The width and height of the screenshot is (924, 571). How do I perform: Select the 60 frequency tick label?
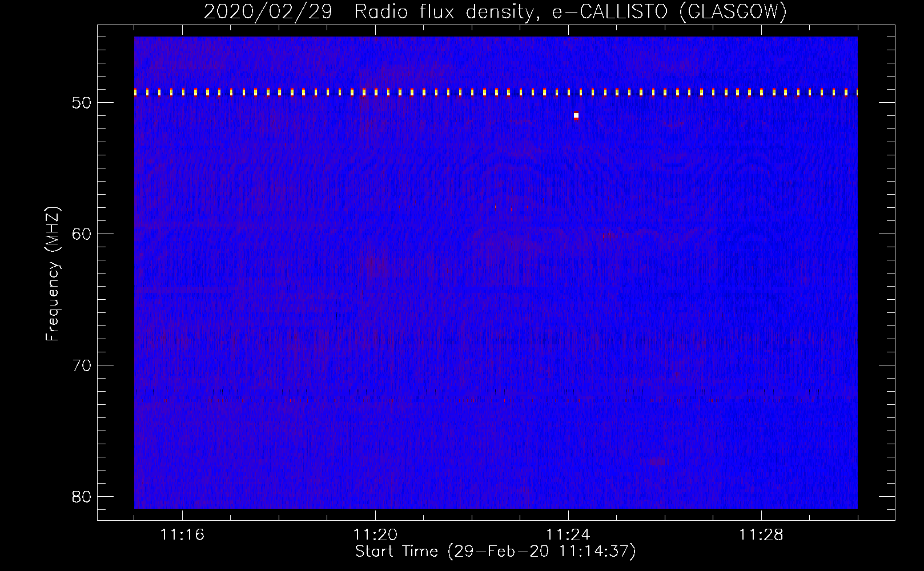click(x=82, y=234)
